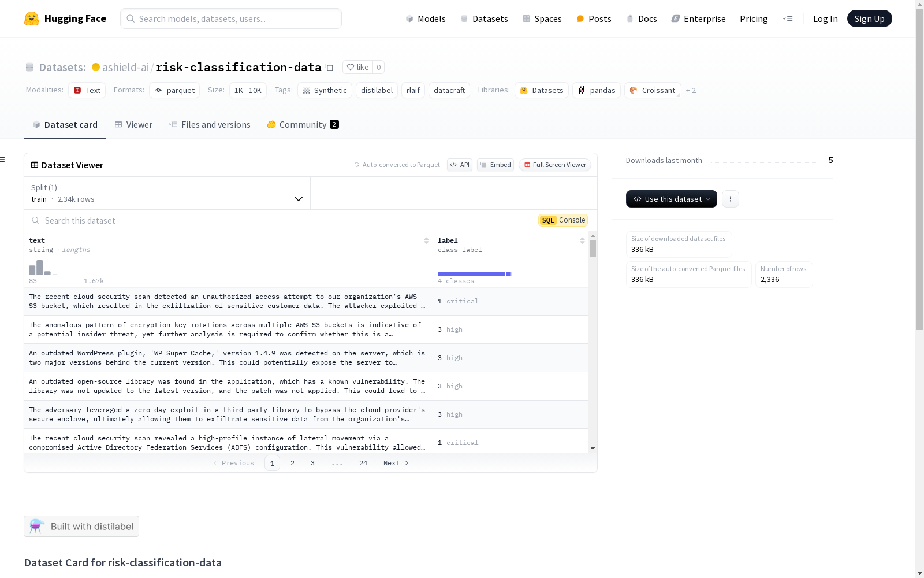Click the Next page button

[x=396, y=463]
